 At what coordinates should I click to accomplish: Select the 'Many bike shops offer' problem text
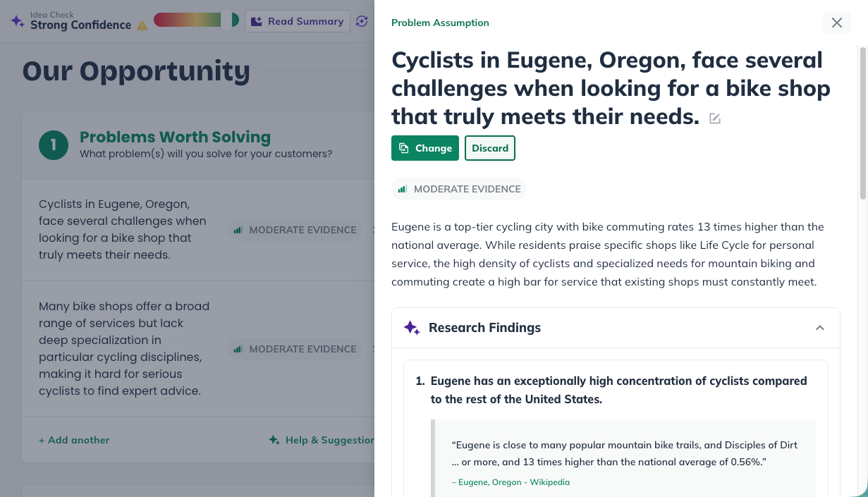click(124, 348)
